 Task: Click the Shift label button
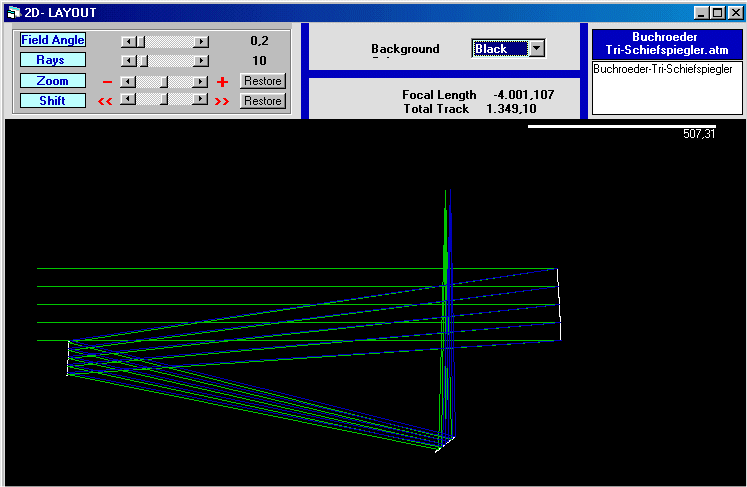pyautogui.click(x=52, y=101)
